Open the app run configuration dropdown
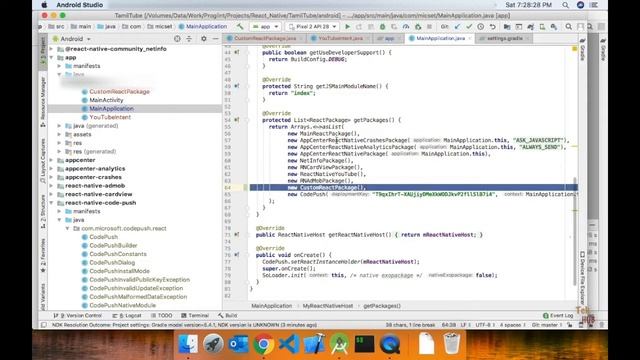 265,27
